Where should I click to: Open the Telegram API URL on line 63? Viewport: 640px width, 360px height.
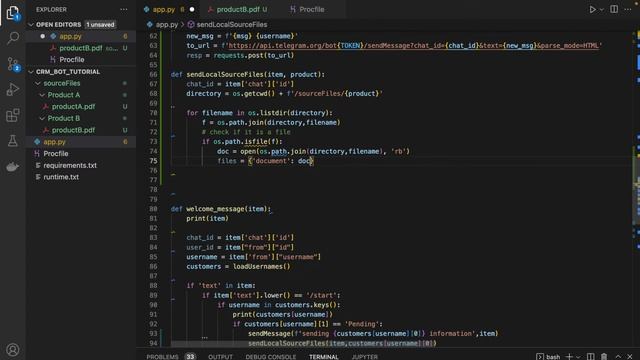click(413, 46)
